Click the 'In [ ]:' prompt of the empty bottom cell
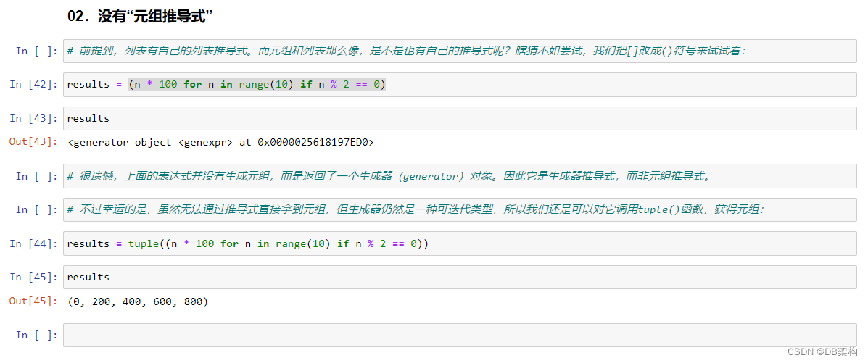The width and height of the screenshot is (868, 363). coord(36,335)
